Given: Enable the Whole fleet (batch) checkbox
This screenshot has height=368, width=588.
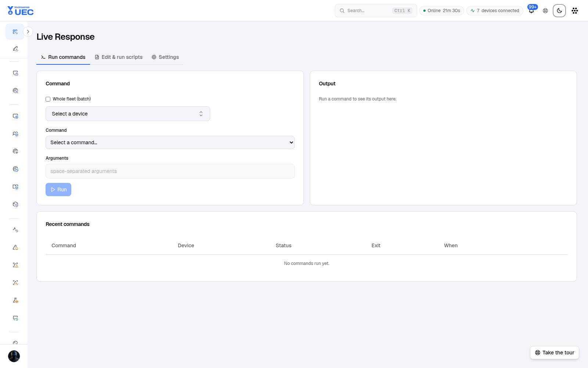Looking at the screenshot, I should 48,99.
